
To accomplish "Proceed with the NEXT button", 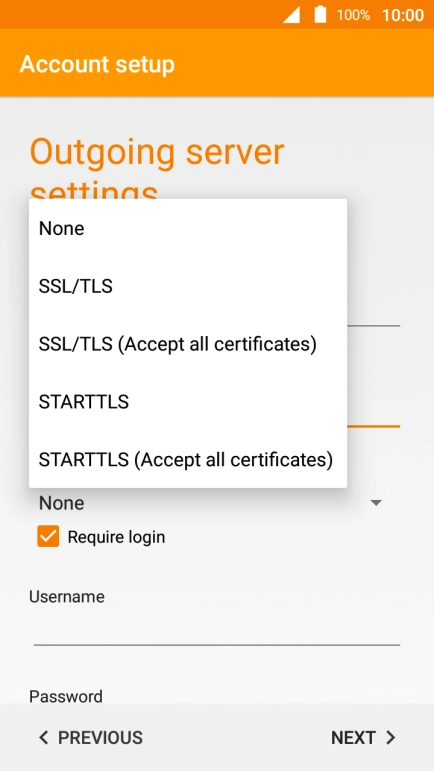I will click(x=364, y=738).
